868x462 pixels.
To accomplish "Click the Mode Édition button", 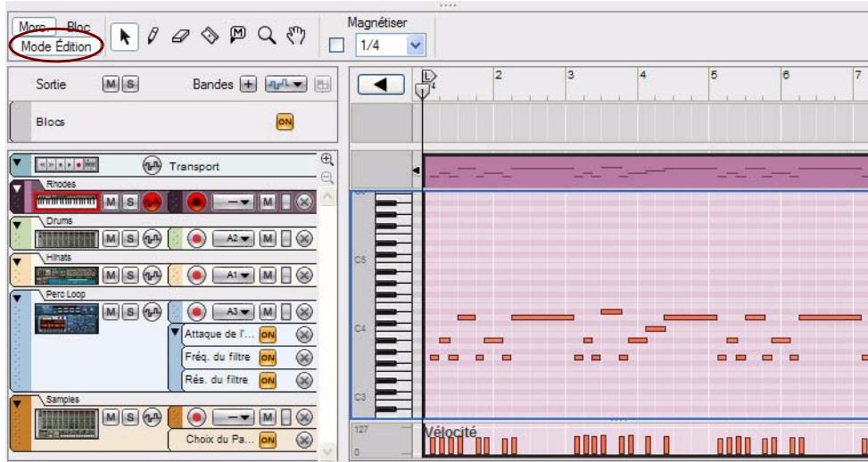I will click(56, 46).
